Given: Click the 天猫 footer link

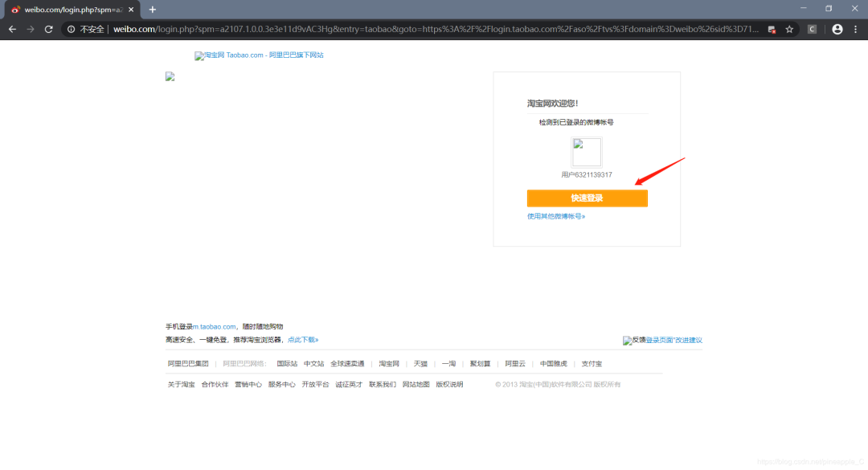Looking at the screenshot, I should coord(420,363).
